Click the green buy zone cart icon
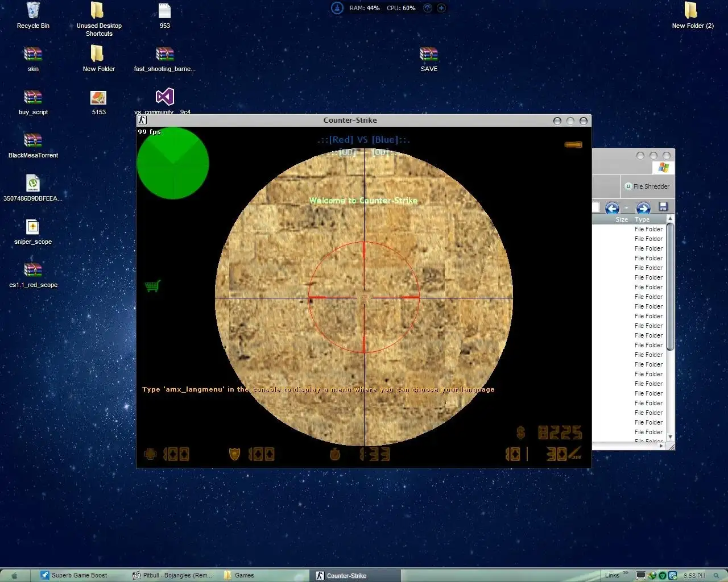The height and width of the screenshot is (582, 728). click(x=152, y=285)
